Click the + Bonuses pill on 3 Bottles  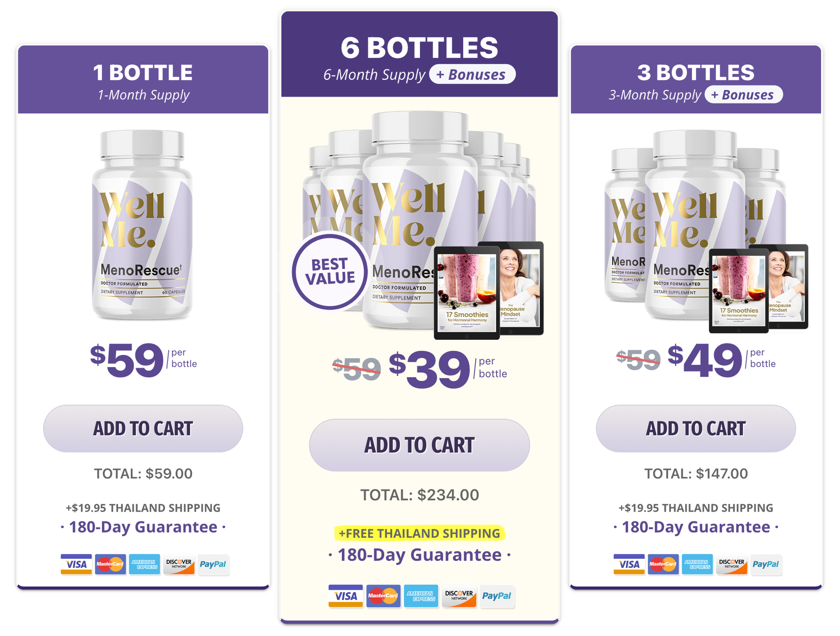point(744,95)
